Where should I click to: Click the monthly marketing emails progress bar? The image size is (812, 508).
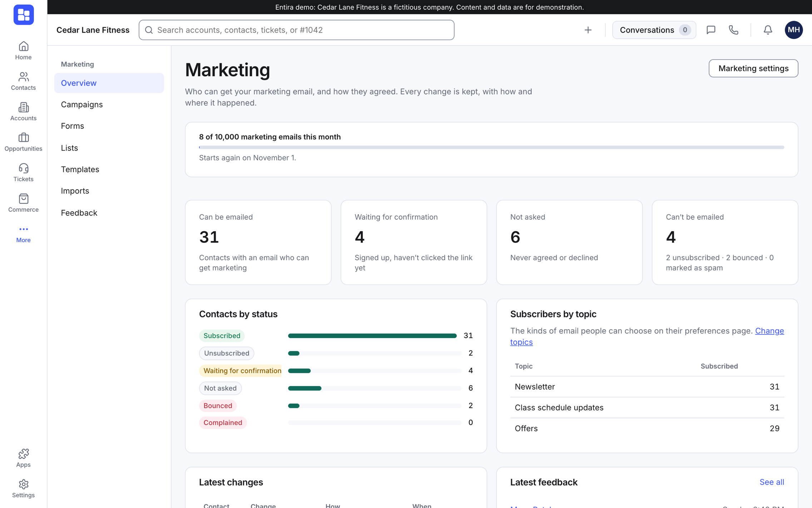click(x=491, y=147)
